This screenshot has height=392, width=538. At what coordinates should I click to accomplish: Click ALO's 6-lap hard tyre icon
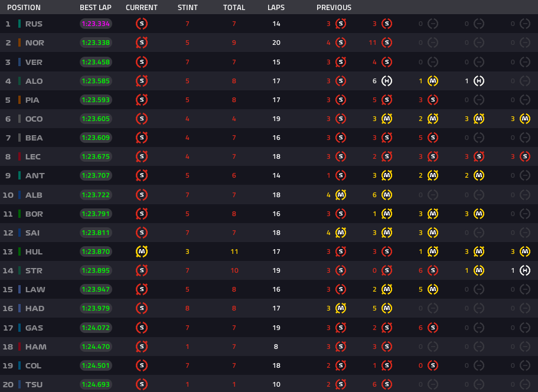[x=387, y=81]
